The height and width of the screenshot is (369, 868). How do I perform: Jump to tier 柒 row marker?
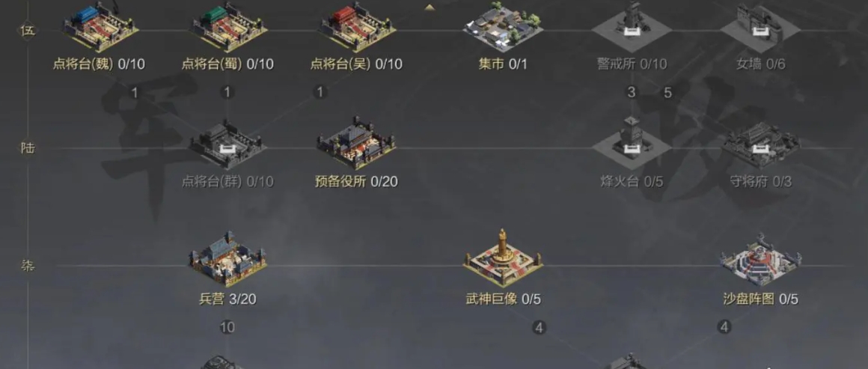[28, 266]
